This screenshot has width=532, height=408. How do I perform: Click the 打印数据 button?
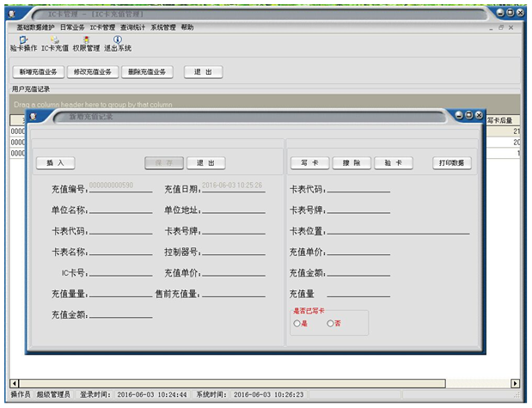click(451, 163)
